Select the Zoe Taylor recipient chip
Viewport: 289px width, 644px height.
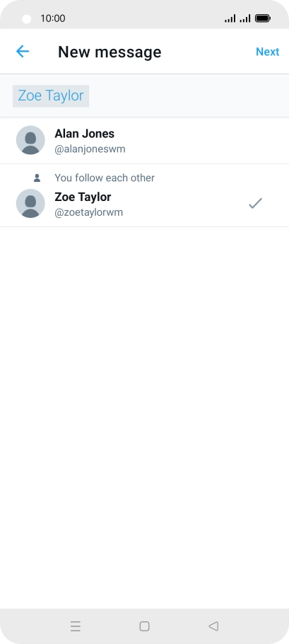pos(51,96)
